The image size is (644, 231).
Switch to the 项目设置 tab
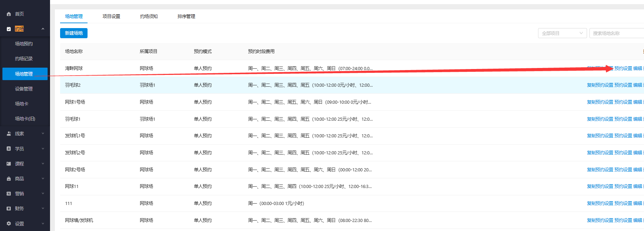click(111, 16)
